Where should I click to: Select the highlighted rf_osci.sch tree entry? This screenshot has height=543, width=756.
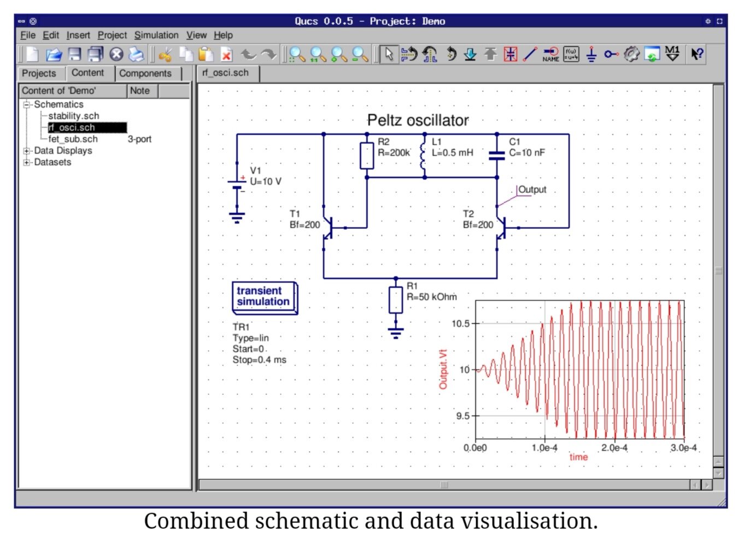click(87, 127)
